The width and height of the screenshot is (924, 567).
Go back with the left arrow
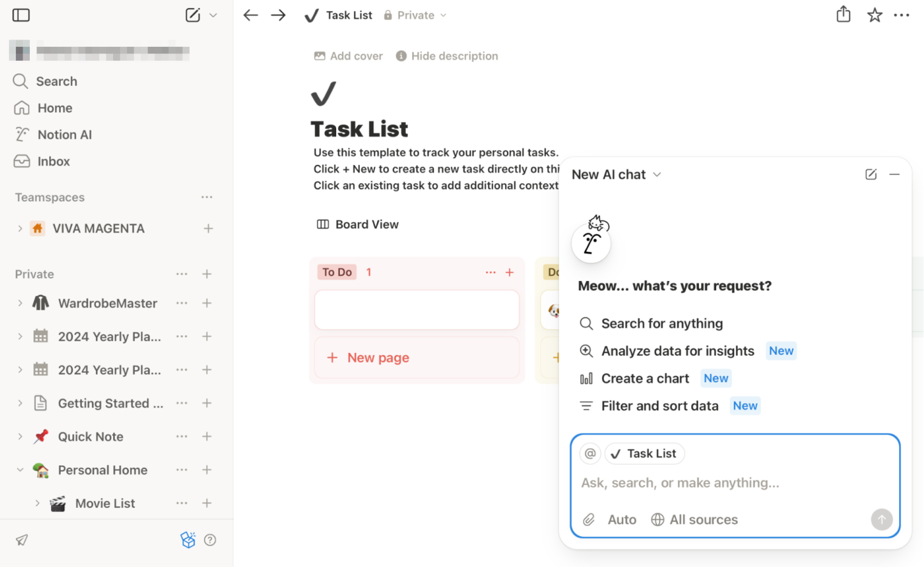250,15
